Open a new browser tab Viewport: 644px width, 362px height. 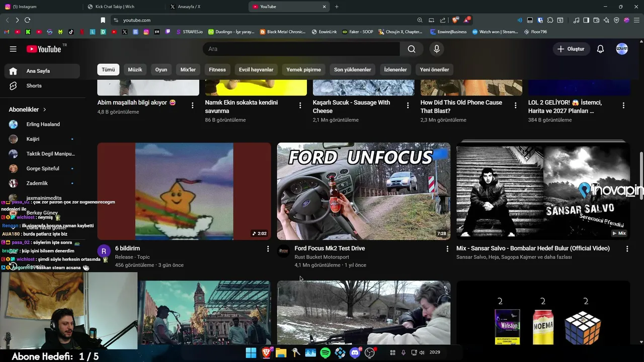(x=337, y=7)
